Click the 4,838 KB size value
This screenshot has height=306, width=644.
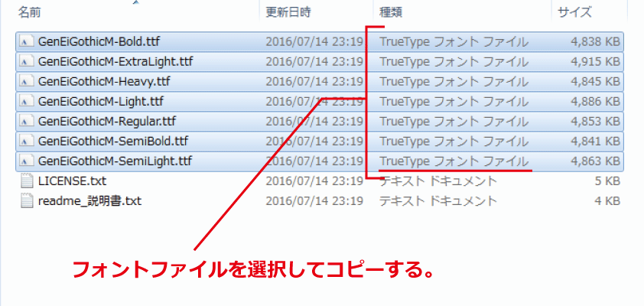tap(595, 41)
